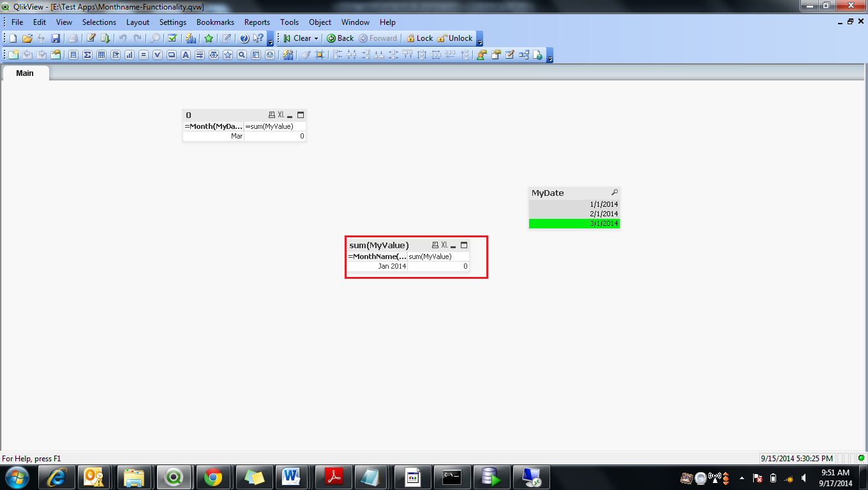Create a new QlikView document
The image size is (868, 490).
tap(13, 38)
